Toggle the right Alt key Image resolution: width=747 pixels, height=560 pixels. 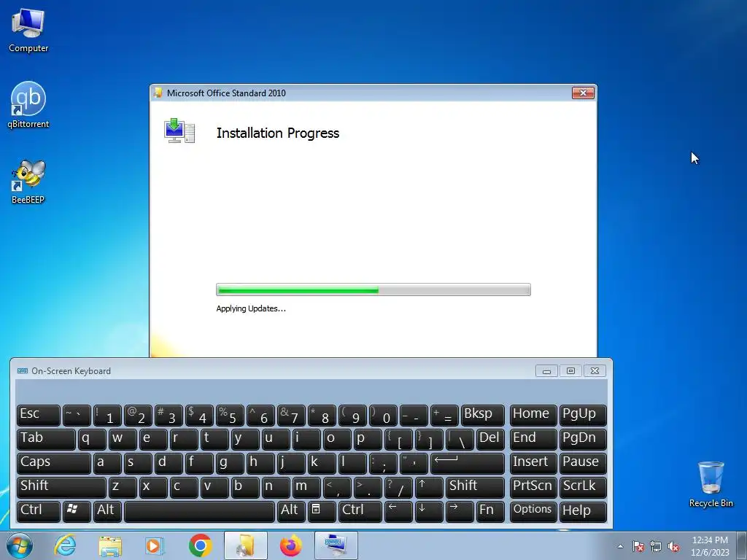(x=291, y=511)
